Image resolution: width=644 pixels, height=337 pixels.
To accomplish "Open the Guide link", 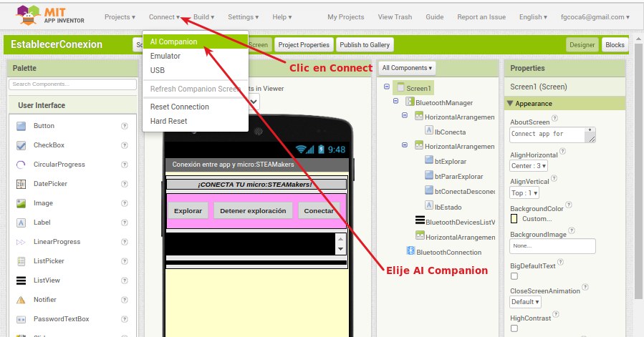I will click(x=435, y=17).
